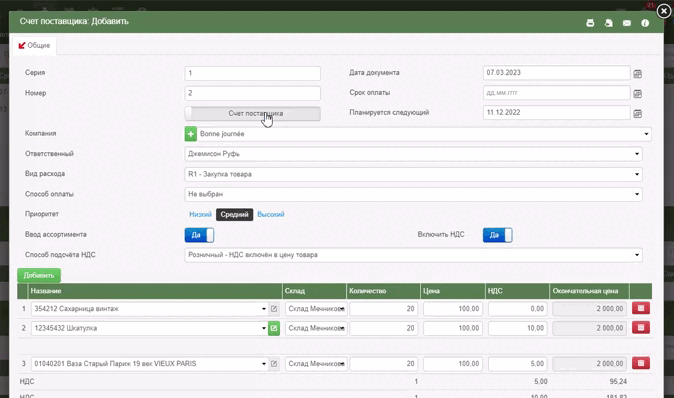Screen dimensions: 674x398
Task: Click НДС field showing 0,00
Action: 518,309
